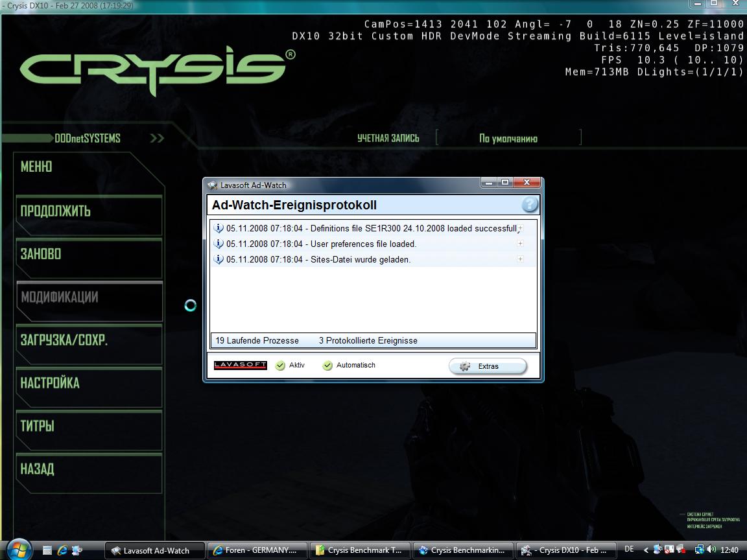Expand the User preferences log entry
The height and width of the screenshot is (560, 747).
520,243
